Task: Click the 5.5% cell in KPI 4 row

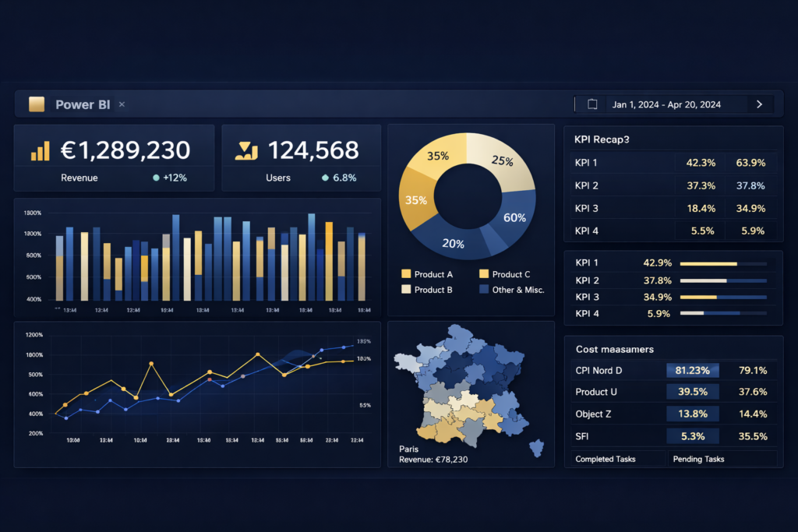Action: pyautogui.click(x=702, y=231)
